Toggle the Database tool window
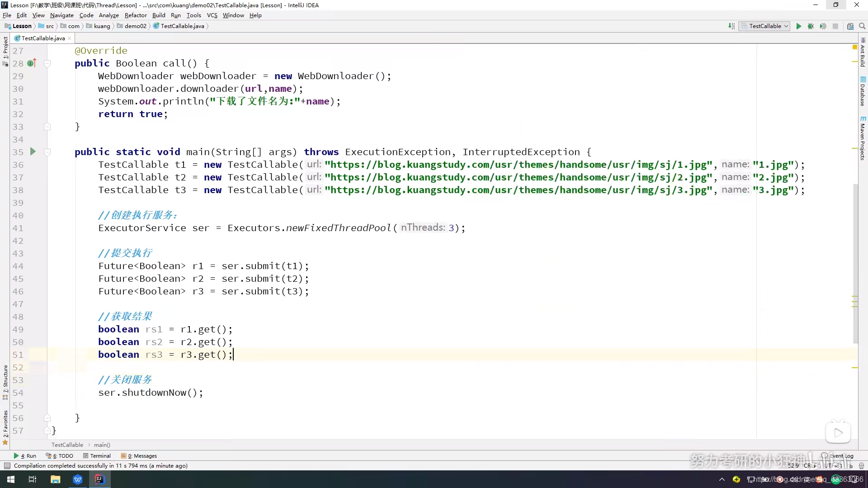 [x=863, y=92]
